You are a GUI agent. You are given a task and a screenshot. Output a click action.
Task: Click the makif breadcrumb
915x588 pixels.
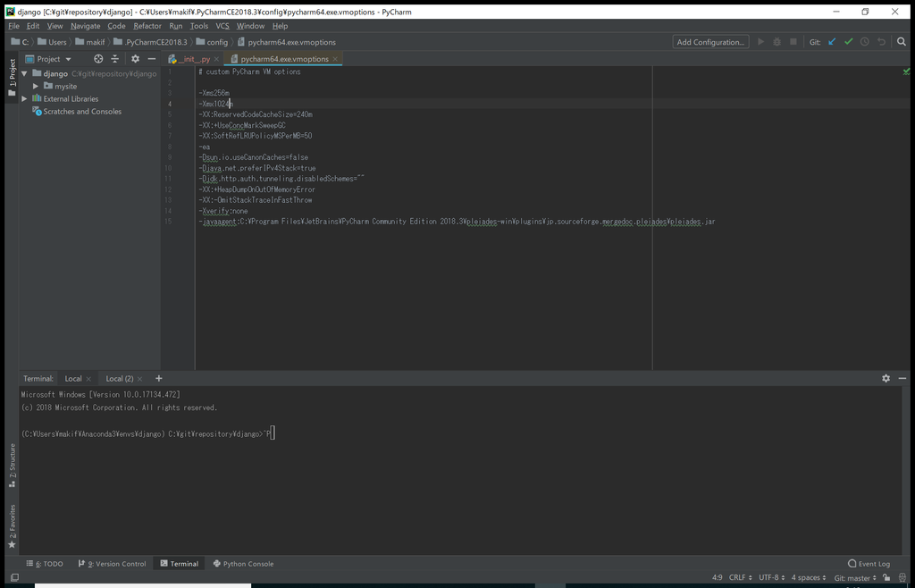click(x=90, y=42)
